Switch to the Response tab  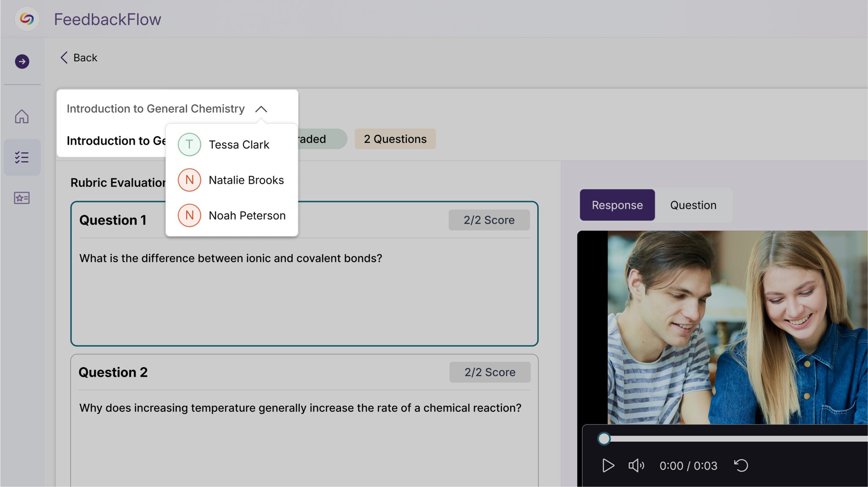click(x=617, y=205)
